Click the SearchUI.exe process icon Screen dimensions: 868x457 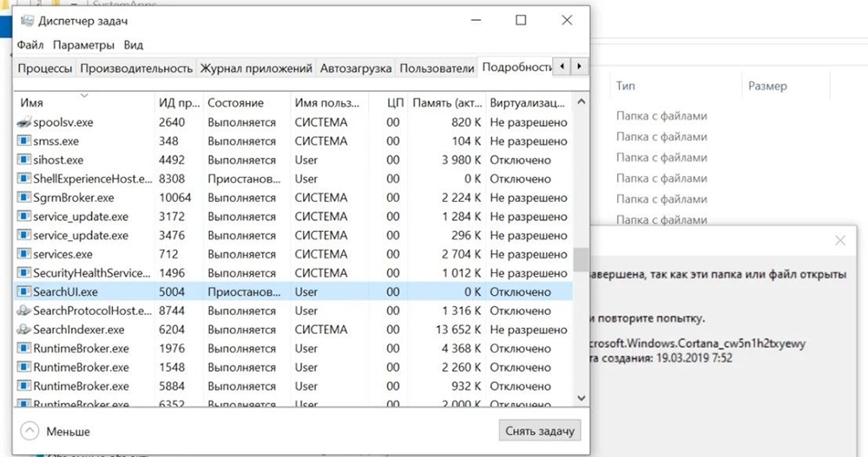(x=24, y=292)
